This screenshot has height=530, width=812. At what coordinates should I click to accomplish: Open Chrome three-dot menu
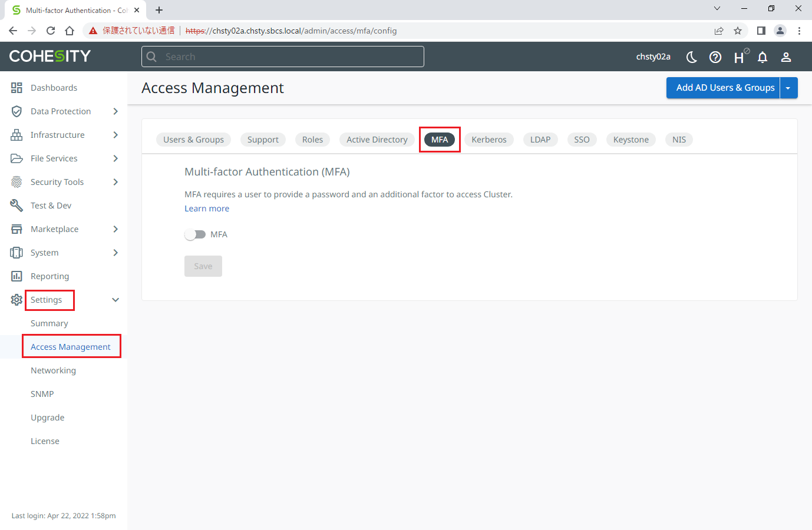(799, 31)
